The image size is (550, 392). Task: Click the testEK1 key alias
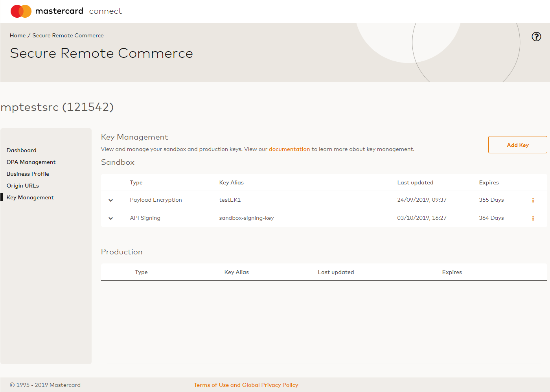(230, 200)
